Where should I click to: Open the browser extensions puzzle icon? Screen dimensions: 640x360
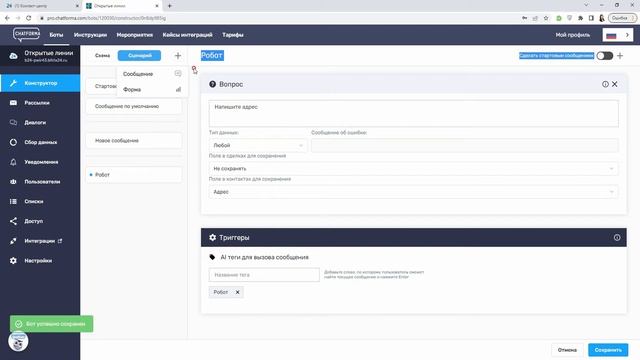point(580,18)
